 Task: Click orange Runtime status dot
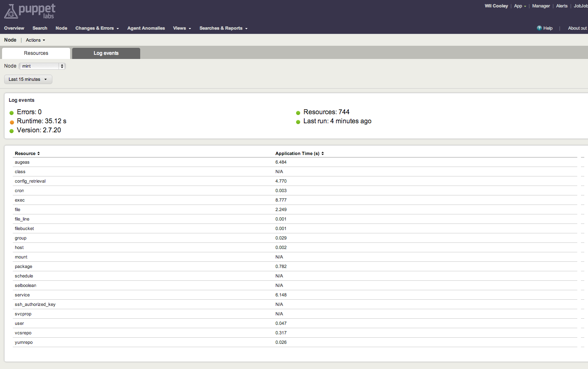12,122
